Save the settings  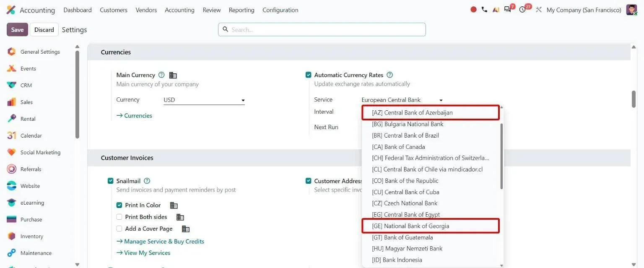[17, 30]
